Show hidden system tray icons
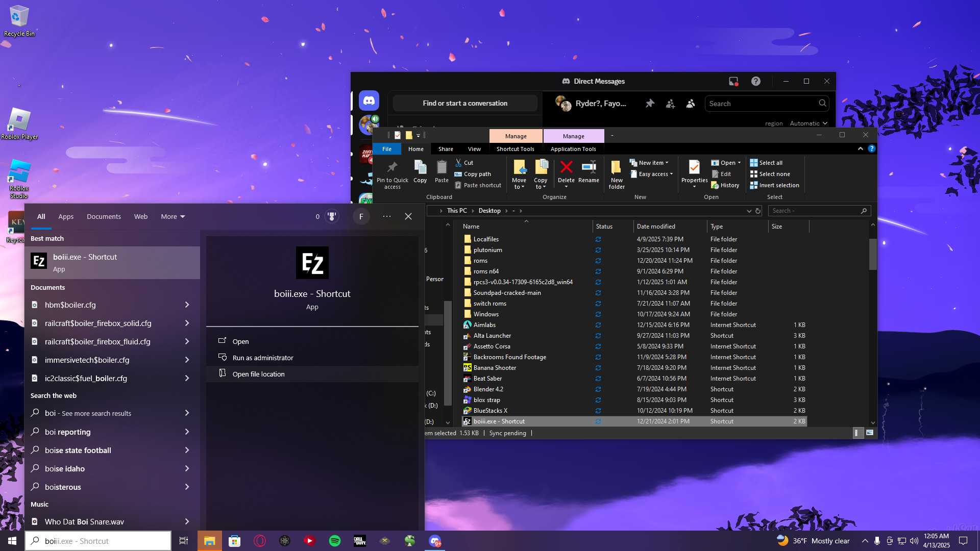Image resolution: width=980 pixels, height=551 pixels. (865, 541)
